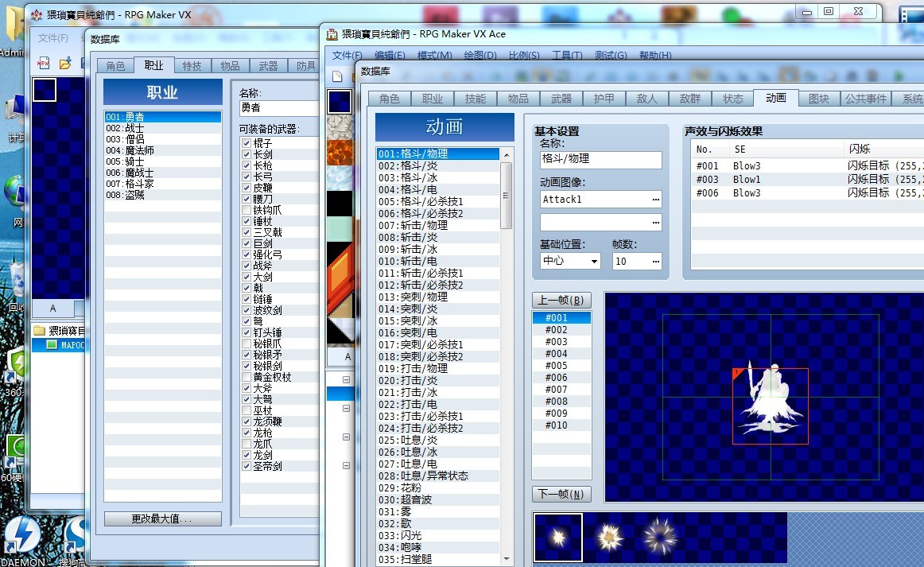Image resolution: width=924 pixels, height=567 pixels.
Task: Click the ellipsis button of the empty second image field
Action: [655, 222]
